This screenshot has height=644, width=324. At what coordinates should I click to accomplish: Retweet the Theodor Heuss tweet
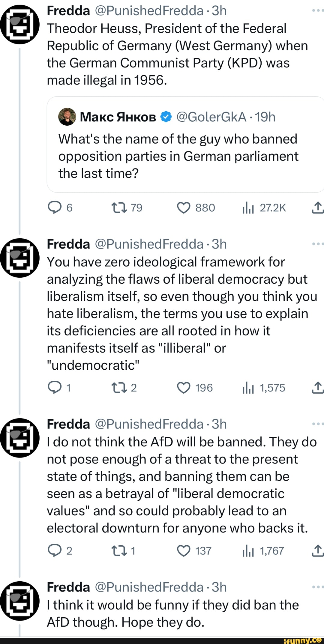(x=119, y=208)
